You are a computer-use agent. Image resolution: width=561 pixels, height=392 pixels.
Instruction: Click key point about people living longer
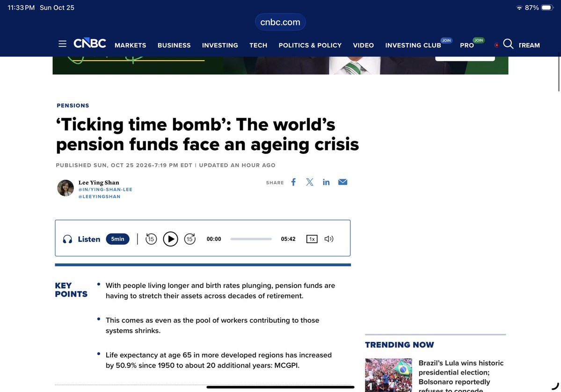click(220, 291)
